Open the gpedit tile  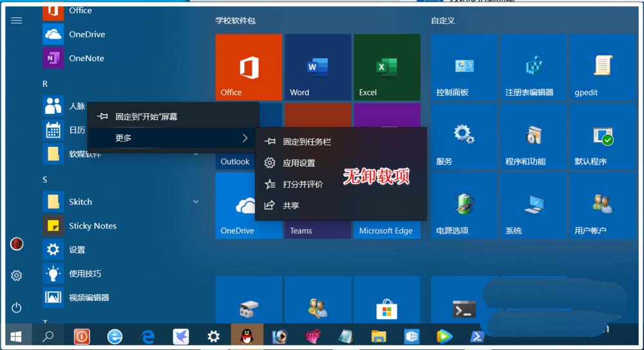click(x=602, y=67)
